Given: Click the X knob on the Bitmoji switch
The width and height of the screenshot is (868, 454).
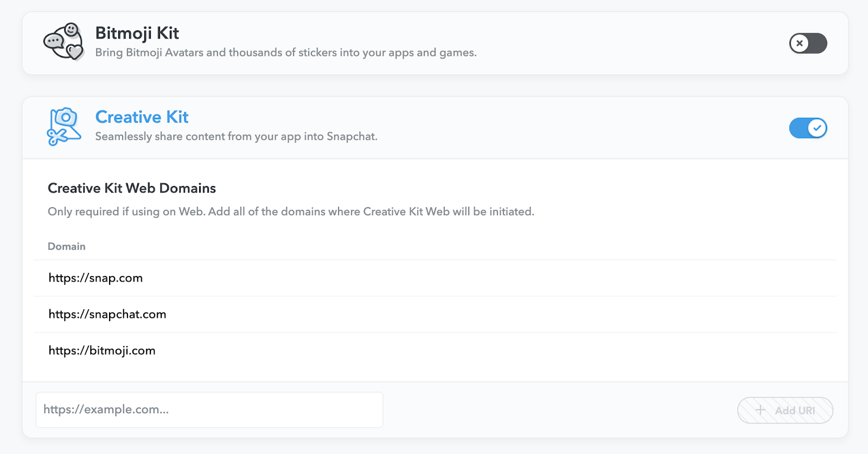Looking at the screenshot, I should click(x=800, y=43).
